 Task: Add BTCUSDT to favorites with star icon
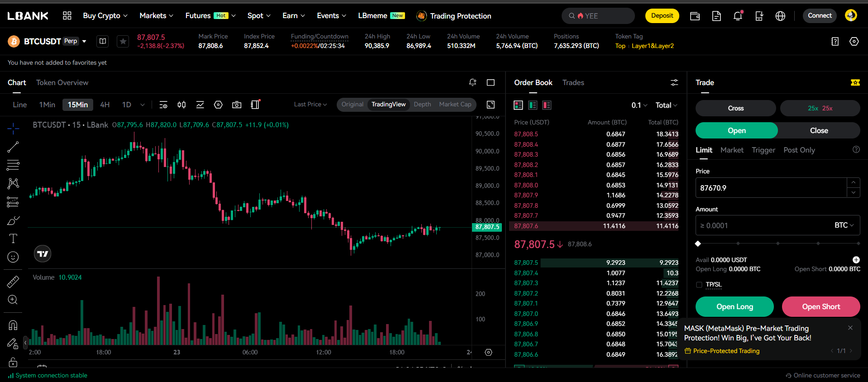click(123, 42)
